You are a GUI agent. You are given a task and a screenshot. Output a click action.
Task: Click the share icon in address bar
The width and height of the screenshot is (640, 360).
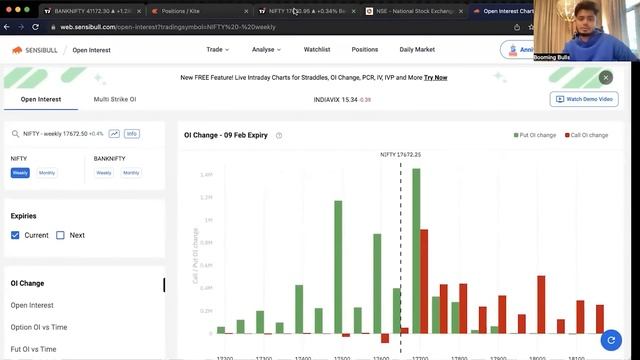(517, 27)
